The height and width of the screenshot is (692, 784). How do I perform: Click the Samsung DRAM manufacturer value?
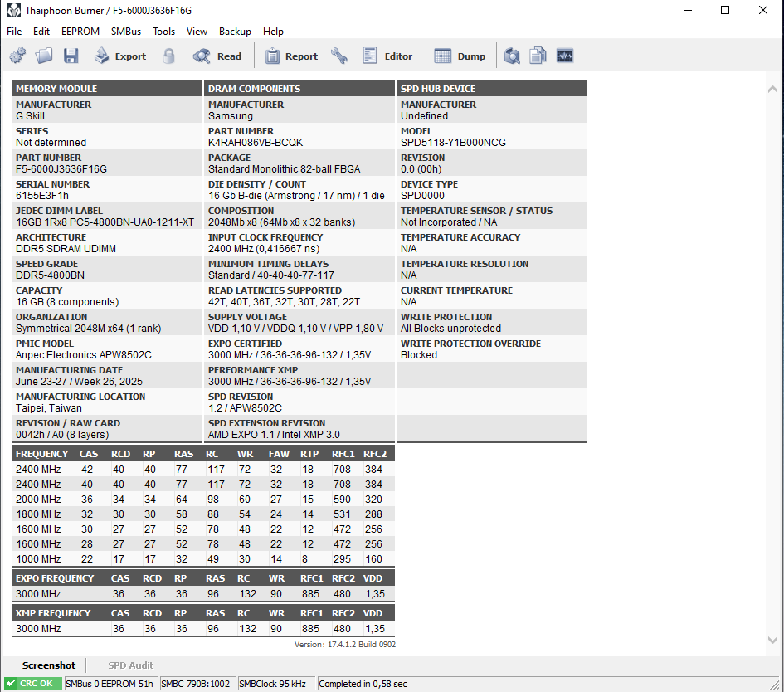(x=231, y=116)
